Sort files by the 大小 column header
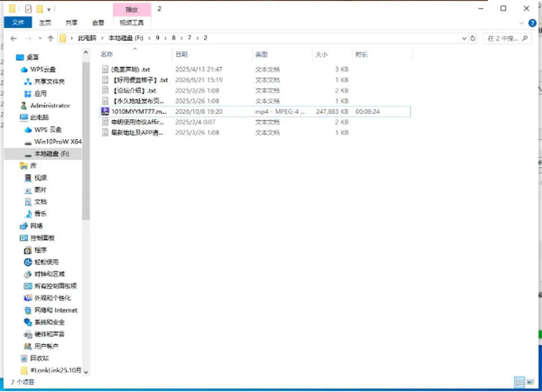The image size is (542, 392). click(x=321, y=55)
